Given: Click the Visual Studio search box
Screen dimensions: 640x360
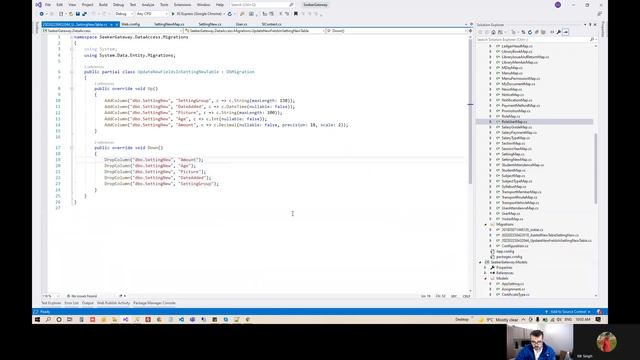Looking at the screenshot, I should point(261,5).
